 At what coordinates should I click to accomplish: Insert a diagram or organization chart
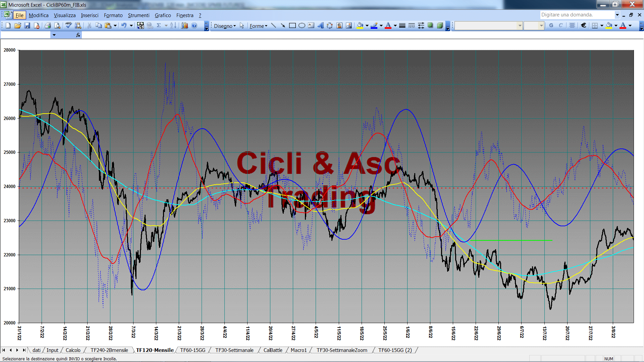pos(330,25)
